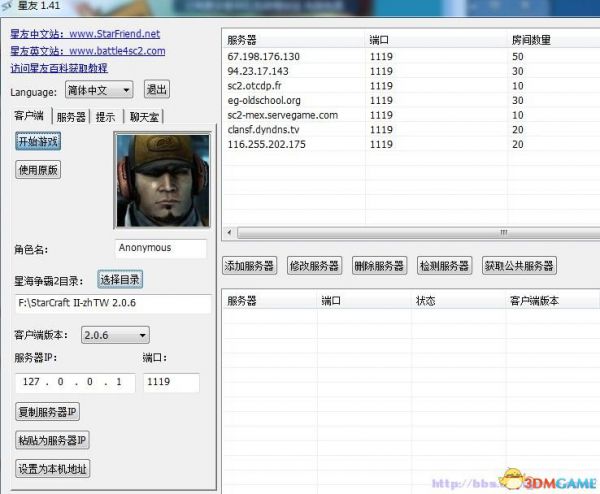
Task: Switch to the 服务器 tab
Action: click(x=71, y=117)
